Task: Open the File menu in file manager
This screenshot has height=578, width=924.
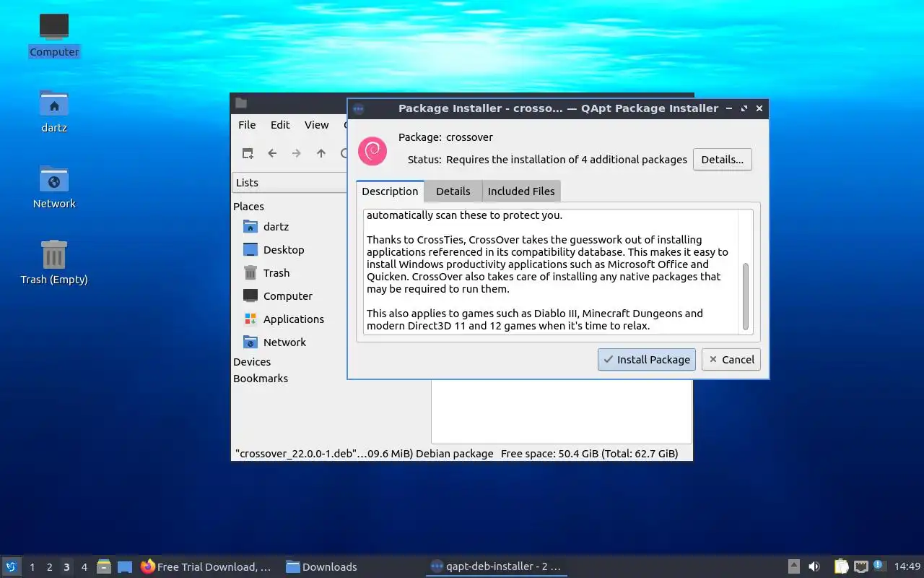Action: tap(247, 125)
